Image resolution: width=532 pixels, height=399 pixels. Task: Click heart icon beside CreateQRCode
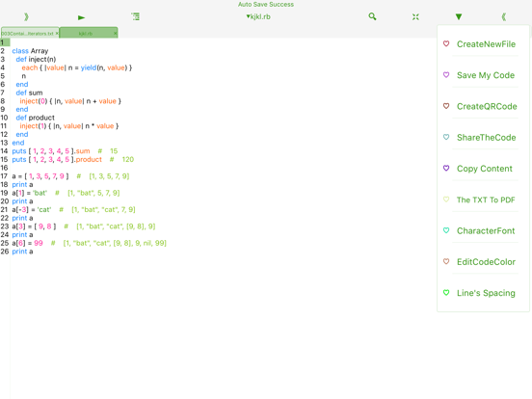(446, 106)
